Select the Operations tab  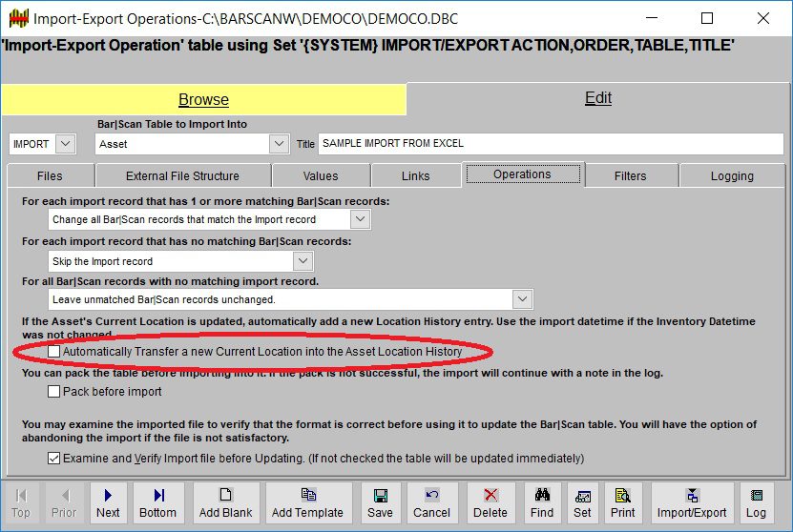[x=523, y=174]
